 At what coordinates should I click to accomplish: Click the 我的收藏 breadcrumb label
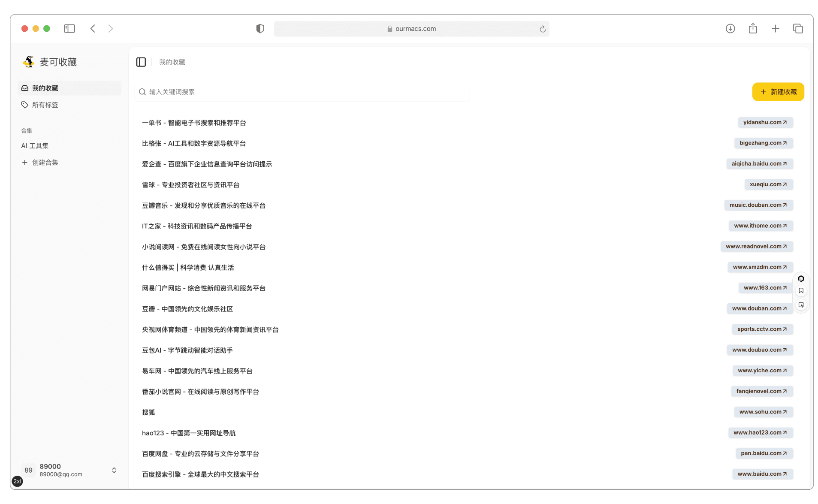point(172,62)
